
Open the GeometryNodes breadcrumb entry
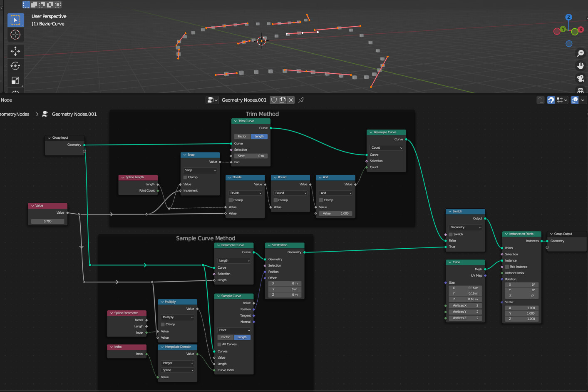click(15, 114)
